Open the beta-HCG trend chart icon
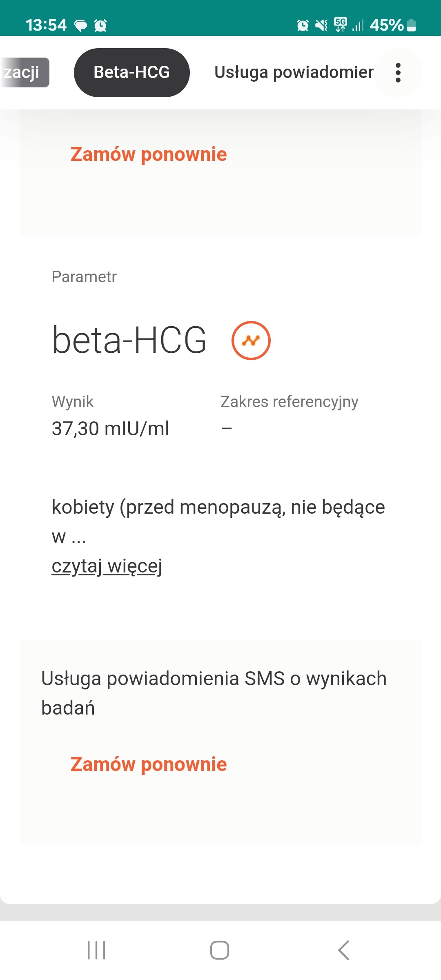The height and width of the screenshot is (980, 441). coord(251,341)
